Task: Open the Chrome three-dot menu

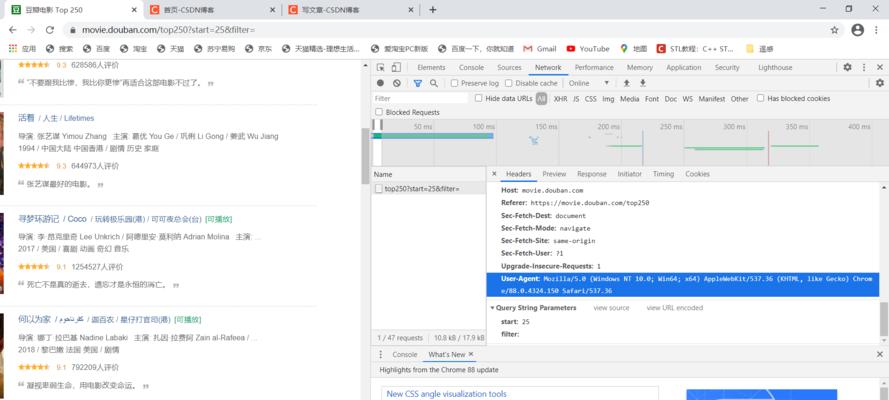Action: pos(878,30)
